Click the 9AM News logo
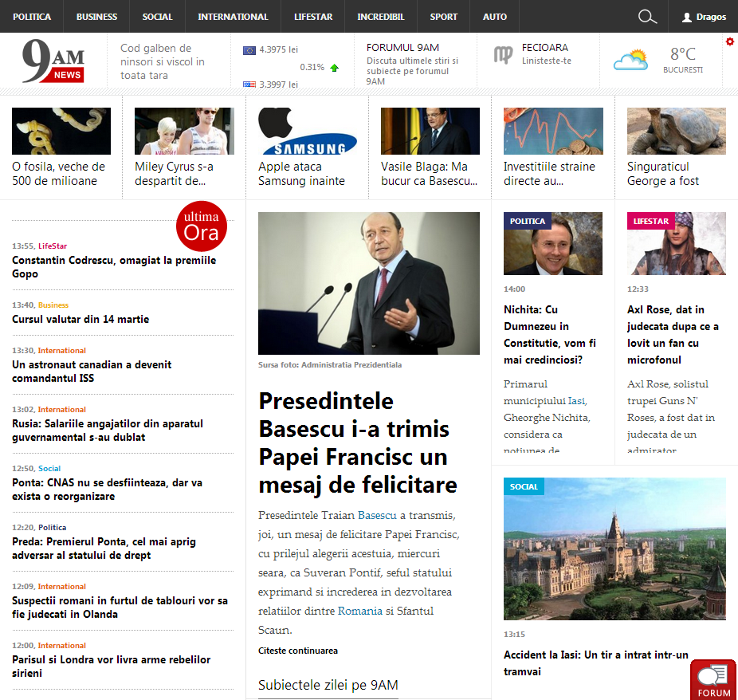 click(x=53, y=61)
